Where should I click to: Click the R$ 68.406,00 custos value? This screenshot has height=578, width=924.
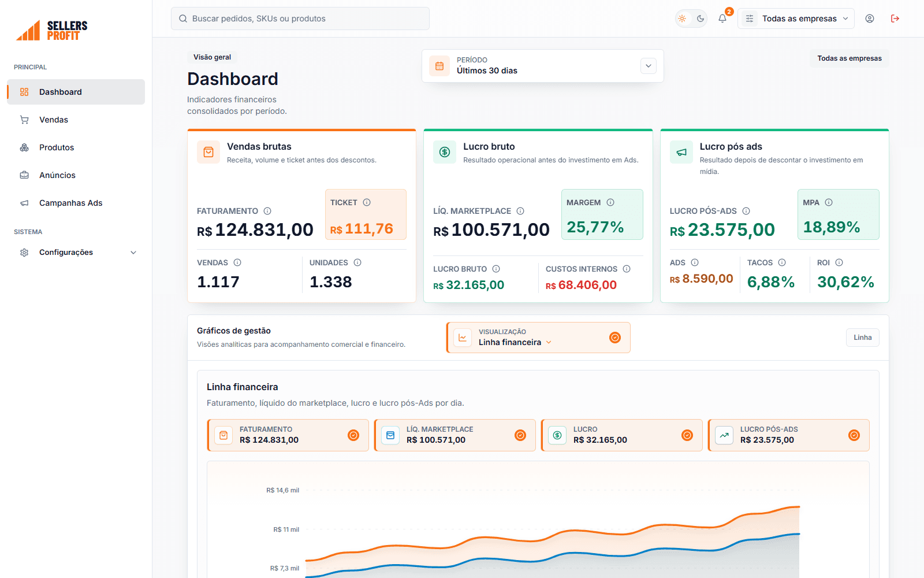coord(581,285)
